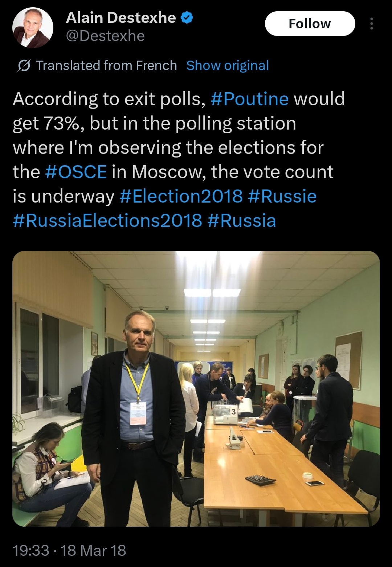Show original French tweet text

click(227, 66)
